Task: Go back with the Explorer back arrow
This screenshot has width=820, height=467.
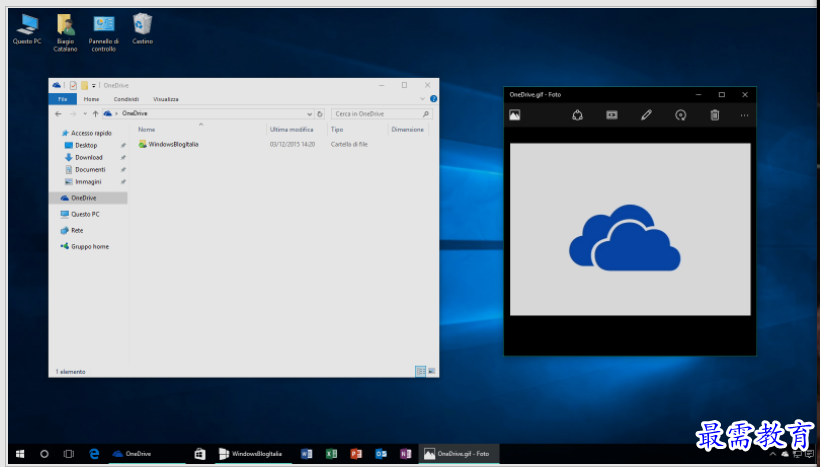Action: tap(58, 113)
